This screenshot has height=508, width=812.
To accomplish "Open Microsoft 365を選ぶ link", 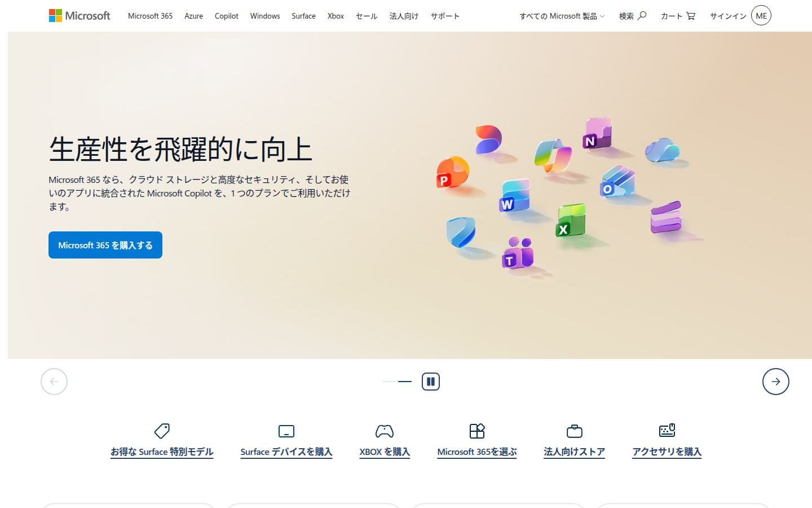I will pos(477,452).
